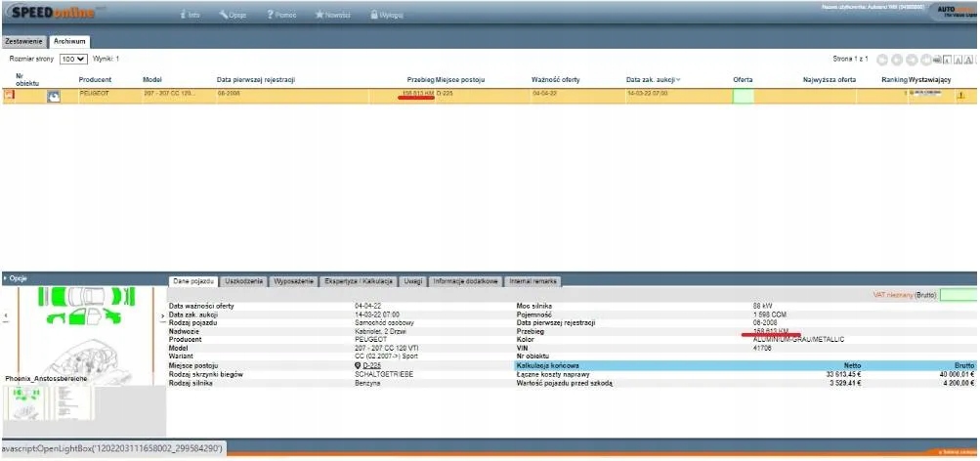Image resolution: width=980 pixels, height=461 pixels.
Task: Open the Info menu item
Action: click(191, 16)
